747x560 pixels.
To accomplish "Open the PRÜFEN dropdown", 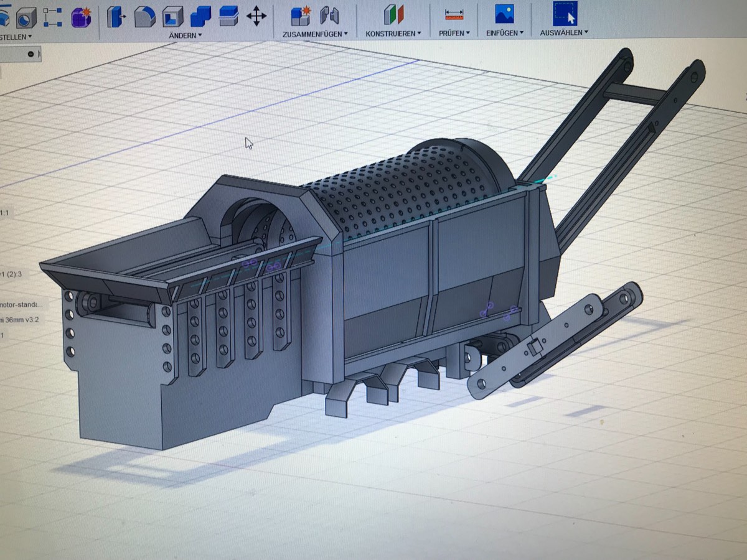I will coord(454,33).
